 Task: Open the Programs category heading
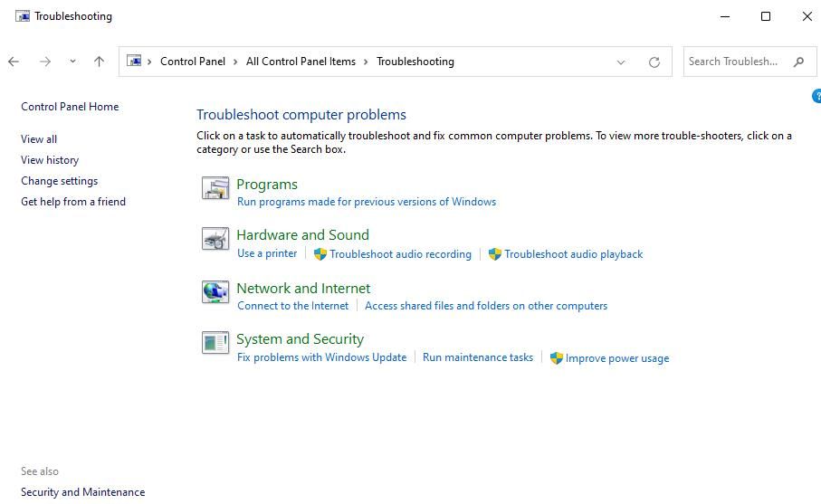[x=267, y=185]
